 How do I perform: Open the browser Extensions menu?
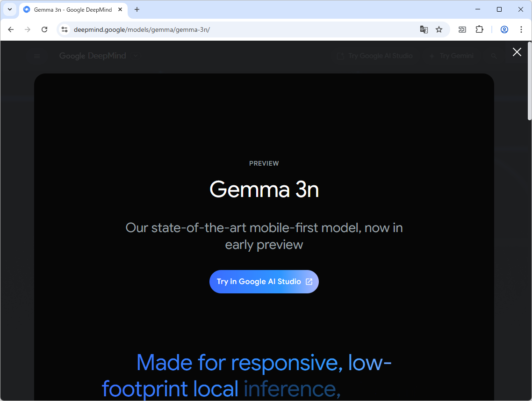pos(479,29)
